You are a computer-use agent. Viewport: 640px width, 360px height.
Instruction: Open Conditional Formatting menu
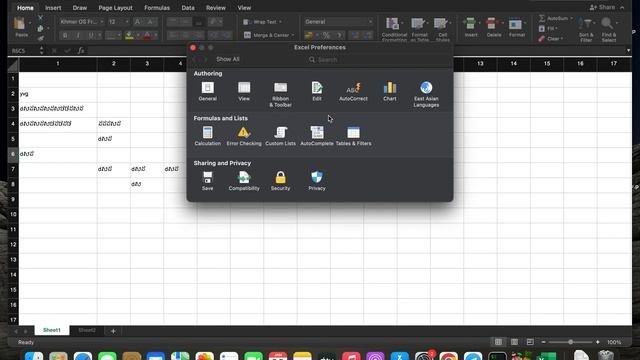click(394, 29)
